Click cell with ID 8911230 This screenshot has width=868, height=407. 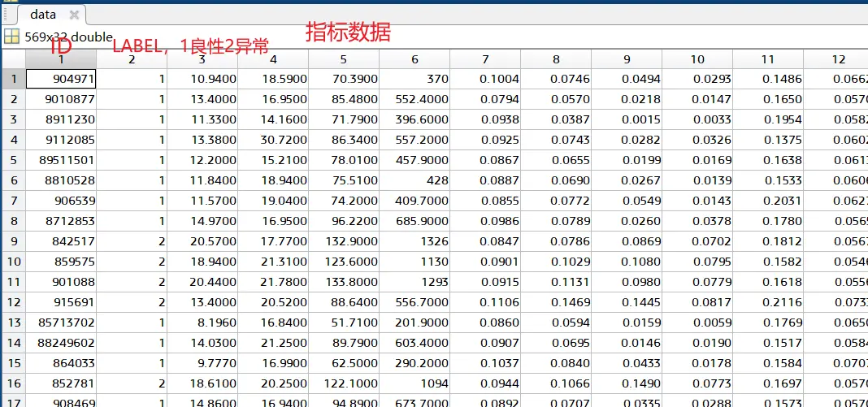pos(61,119)
